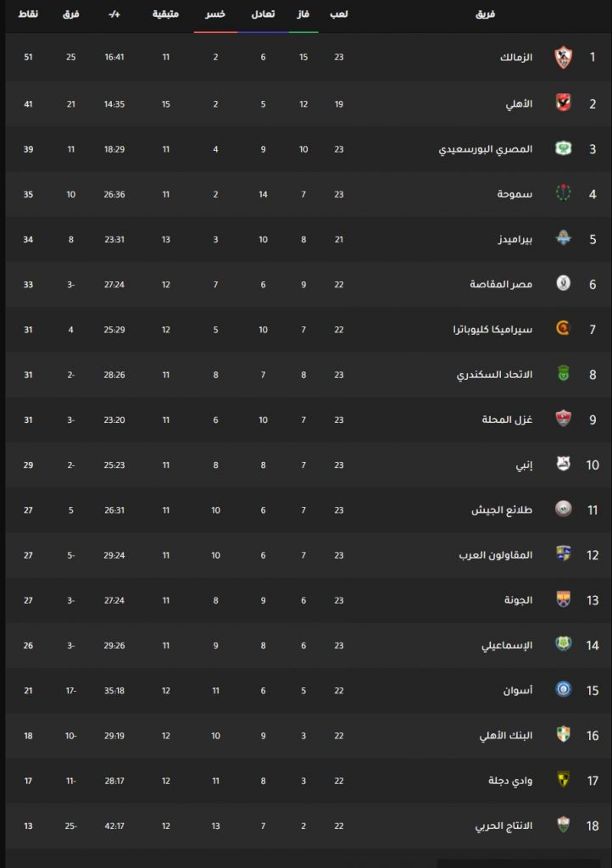Click the Pyramids club logo
This screenshot has width=612, height=868.
coord(564,238)
